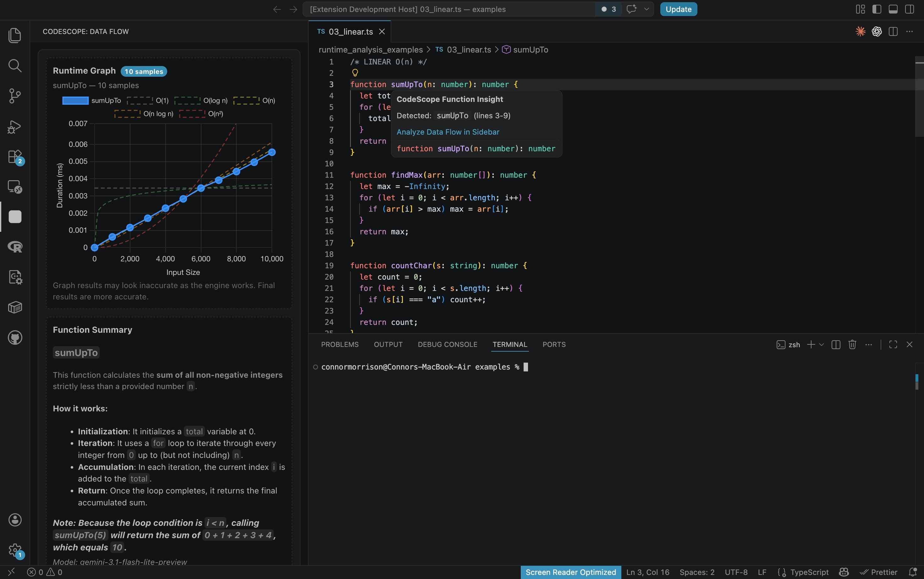Screen dimensions: 924x579
Task: Open terminal panel more actions ellipsis
Action: [x=869, y=345]
